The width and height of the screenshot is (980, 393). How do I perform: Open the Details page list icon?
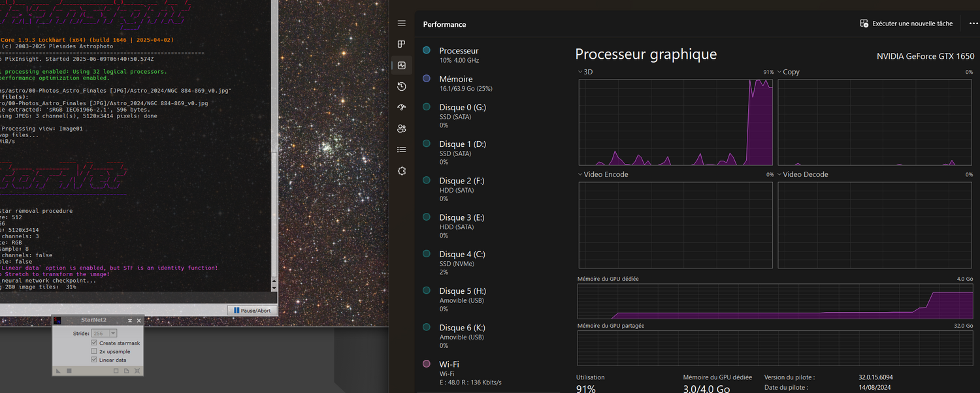[402, 149]
